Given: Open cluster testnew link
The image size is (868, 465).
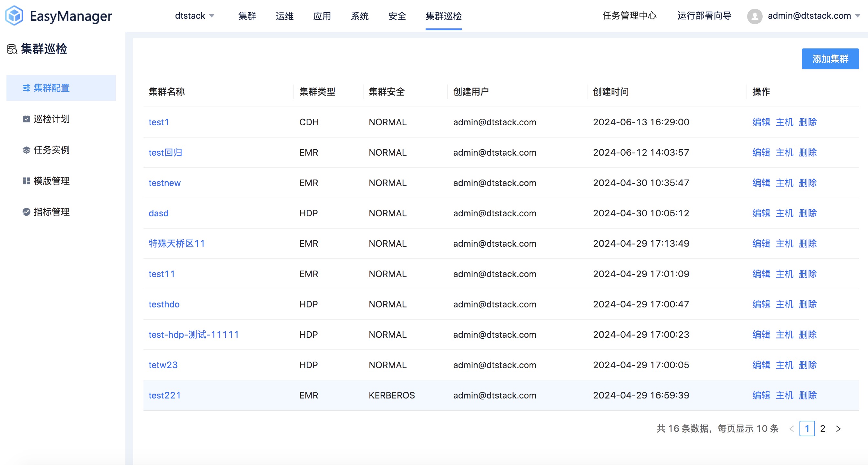Looking at the screenshot, I should coord(165,183).
